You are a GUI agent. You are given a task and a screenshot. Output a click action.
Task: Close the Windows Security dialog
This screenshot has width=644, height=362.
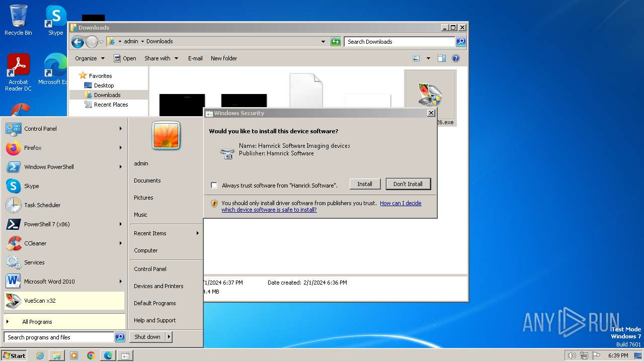coord(431,113)
